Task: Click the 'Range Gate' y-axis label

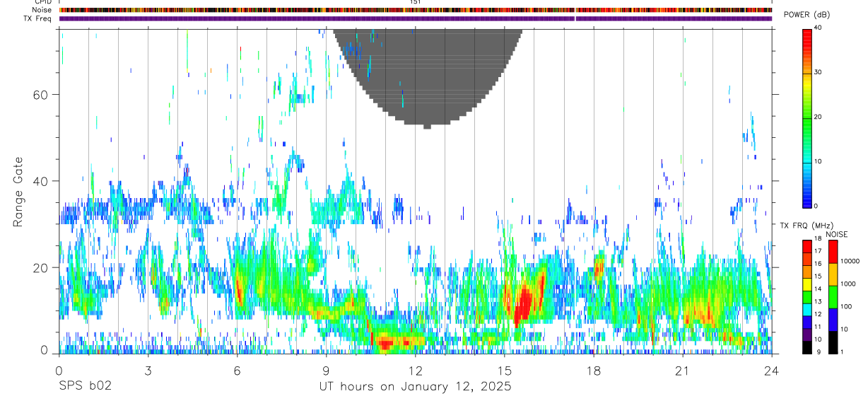Action: tap(18, 192)
